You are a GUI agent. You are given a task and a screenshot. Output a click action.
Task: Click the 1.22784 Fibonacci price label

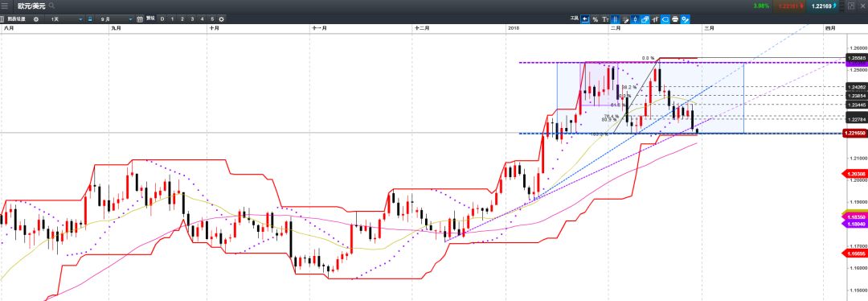pos(856,119)
